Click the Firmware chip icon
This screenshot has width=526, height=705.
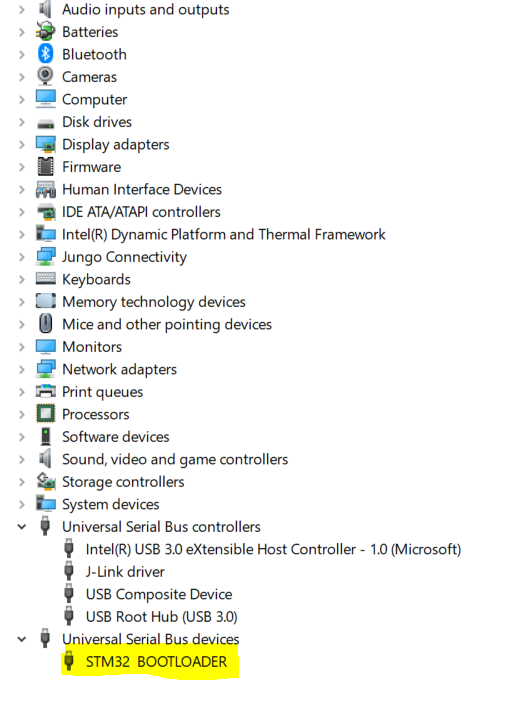[x=45, y=166]
